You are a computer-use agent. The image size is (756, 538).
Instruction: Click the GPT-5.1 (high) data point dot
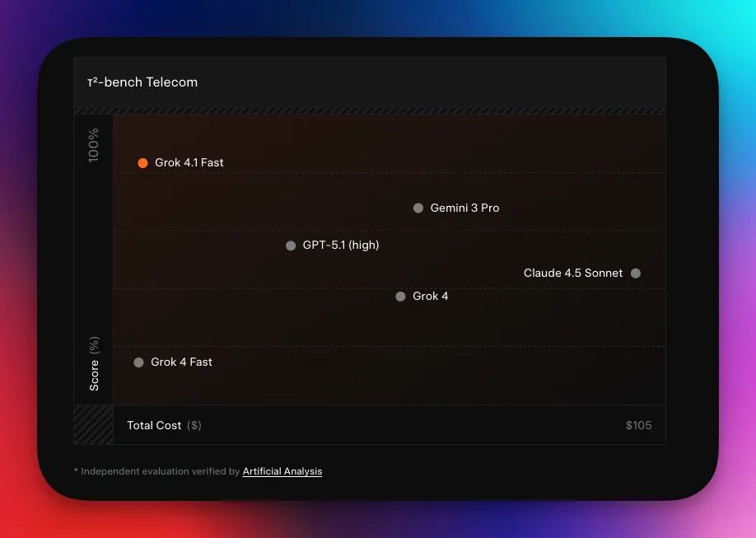tap(291, 246)
